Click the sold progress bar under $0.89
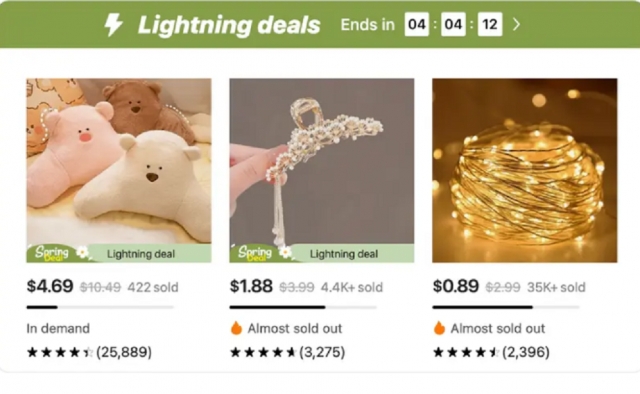The height and width of the screenshot is (394, 640). click(506, 307)
